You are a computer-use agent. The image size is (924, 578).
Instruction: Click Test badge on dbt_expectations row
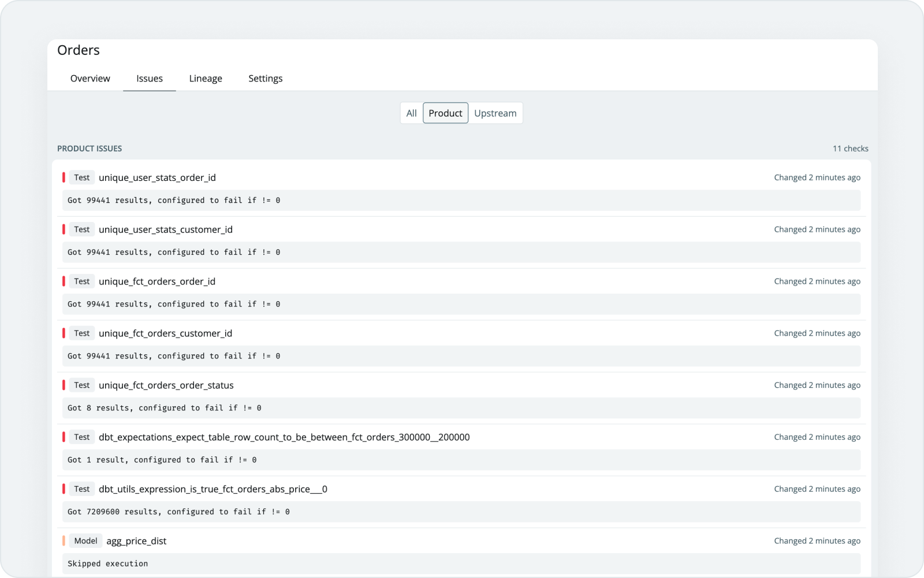tap(82, 438)
